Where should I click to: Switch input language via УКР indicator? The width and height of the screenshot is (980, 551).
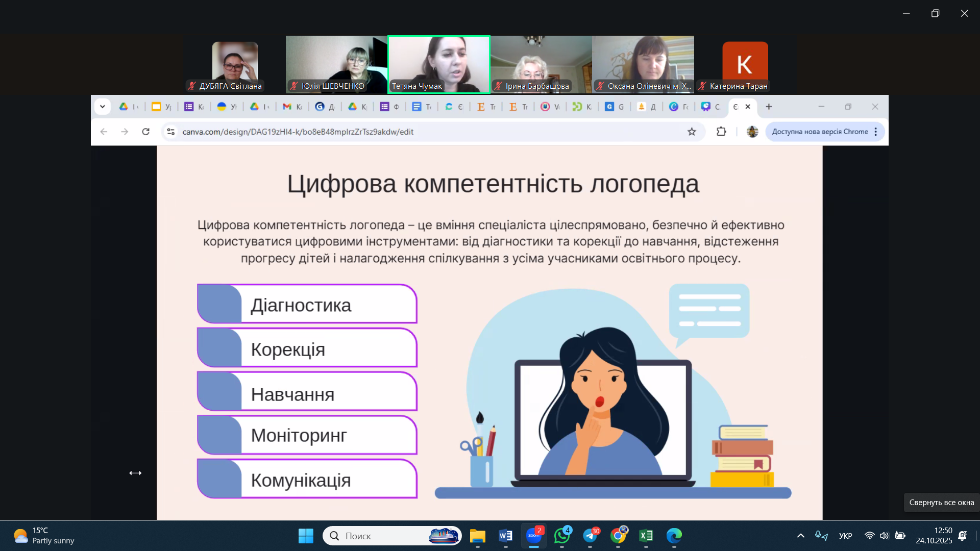(x=845, y=536)
